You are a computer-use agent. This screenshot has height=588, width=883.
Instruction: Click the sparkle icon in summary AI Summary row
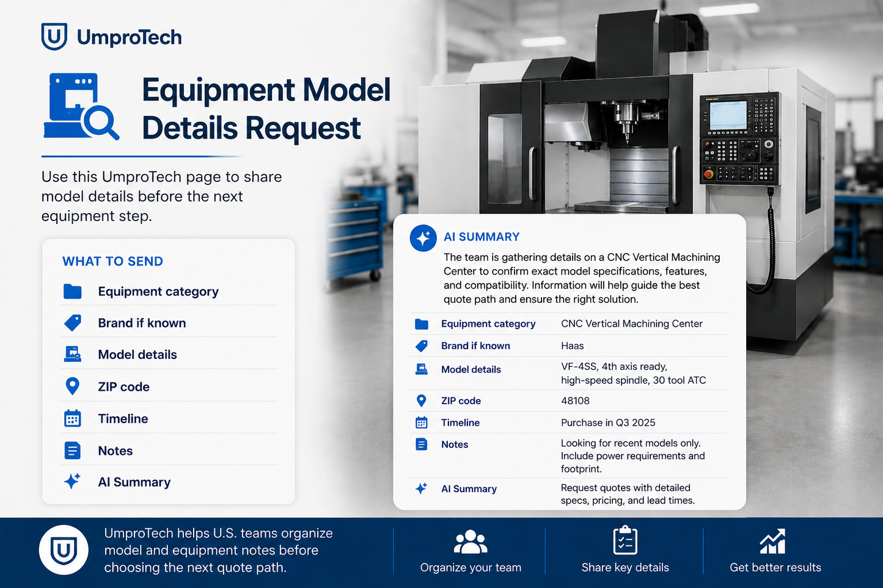pos(421,488)
